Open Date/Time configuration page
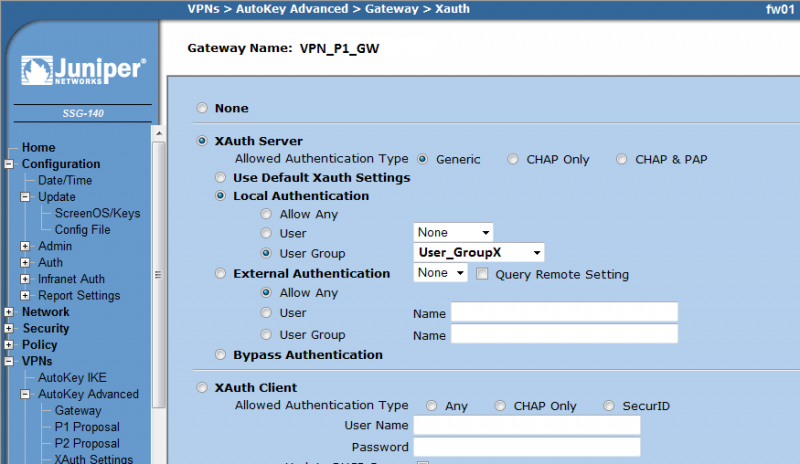This screenshot has width=800, height=464. tap(65, 180)
